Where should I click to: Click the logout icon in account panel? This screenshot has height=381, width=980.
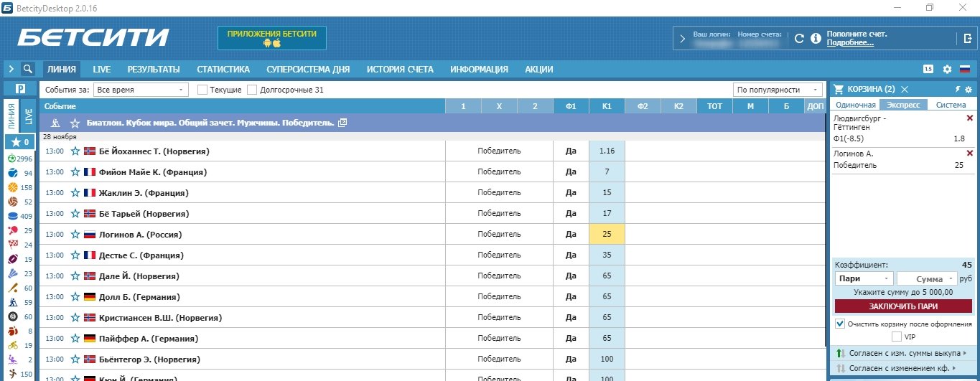(968, 39)
